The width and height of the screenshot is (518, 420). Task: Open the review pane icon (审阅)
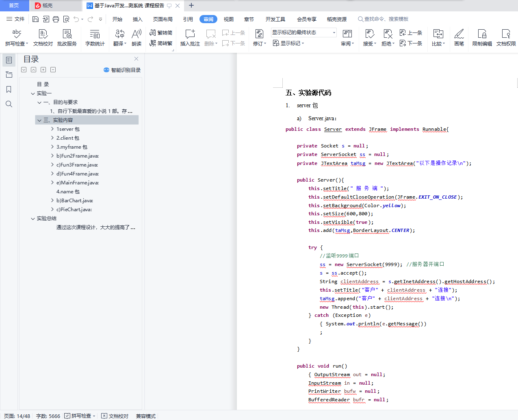(347, 37)
